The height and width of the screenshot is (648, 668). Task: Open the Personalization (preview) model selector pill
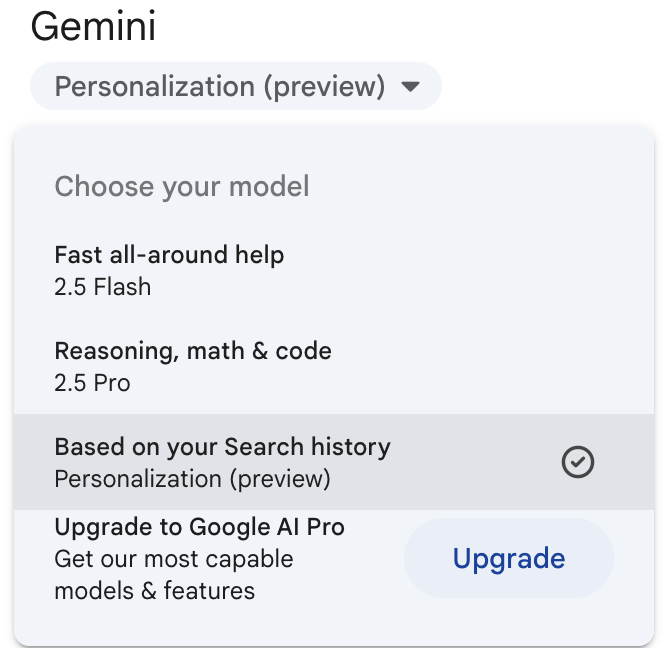[x=236, y=86]
